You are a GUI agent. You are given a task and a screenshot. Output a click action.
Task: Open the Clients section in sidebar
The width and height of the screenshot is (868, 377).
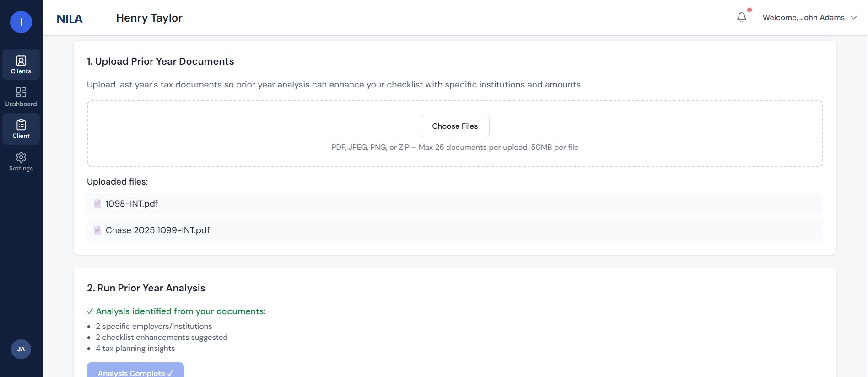[x=21, y=64]
